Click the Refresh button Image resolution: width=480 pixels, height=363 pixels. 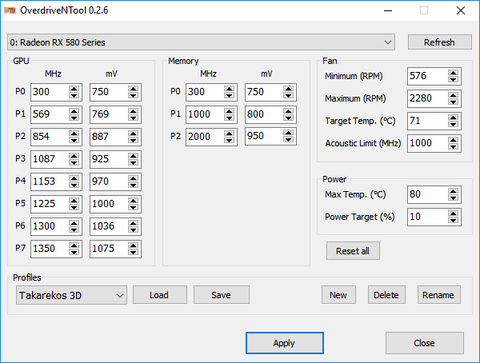(x=440, y=42)
